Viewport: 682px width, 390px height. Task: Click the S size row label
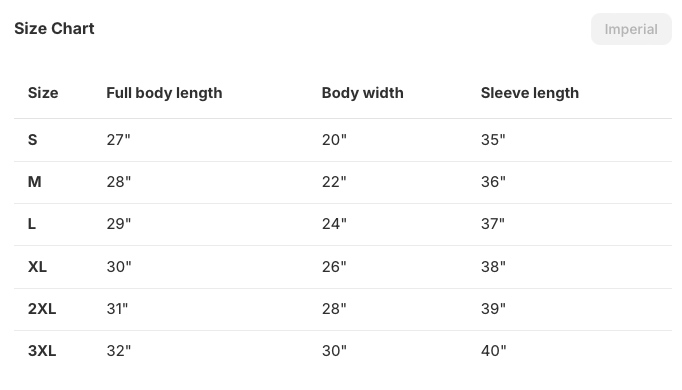(x=33, y=140)
